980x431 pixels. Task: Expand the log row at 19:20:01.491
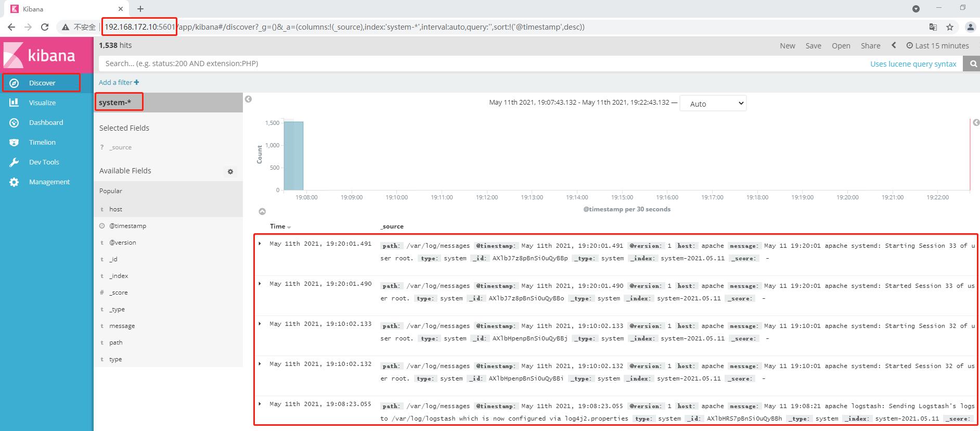[x=260, y=243]
